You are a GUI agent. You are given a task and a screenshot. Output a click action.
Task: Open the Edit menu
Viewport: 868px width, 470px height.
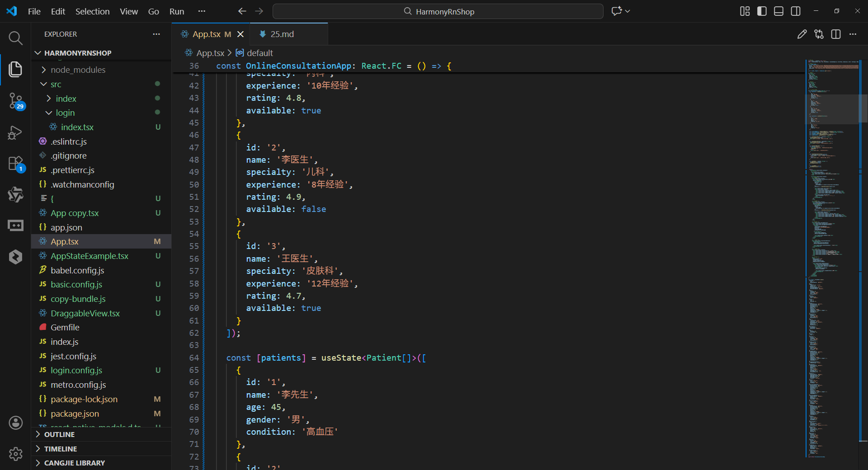pyautogui.click(x=58, y=11)
